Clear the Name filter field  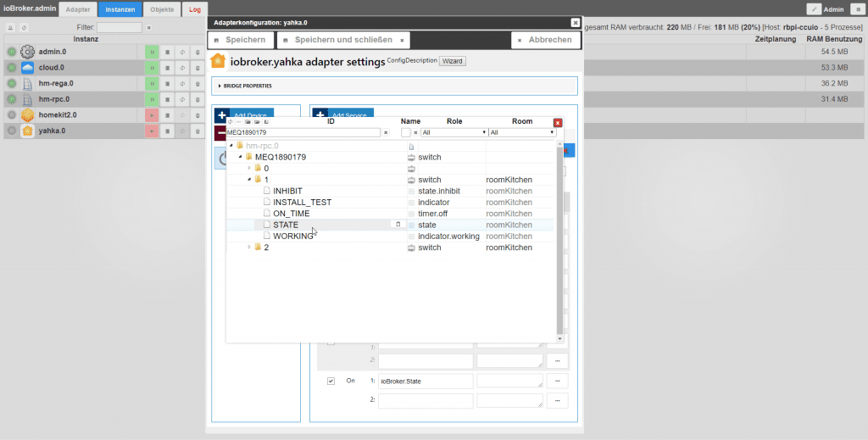[x=415, y=133]
